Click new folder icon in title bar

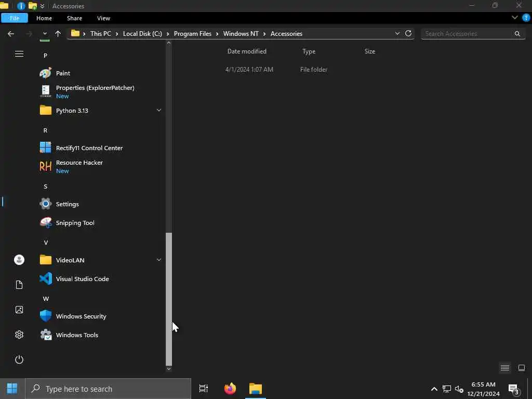[33, 6]
